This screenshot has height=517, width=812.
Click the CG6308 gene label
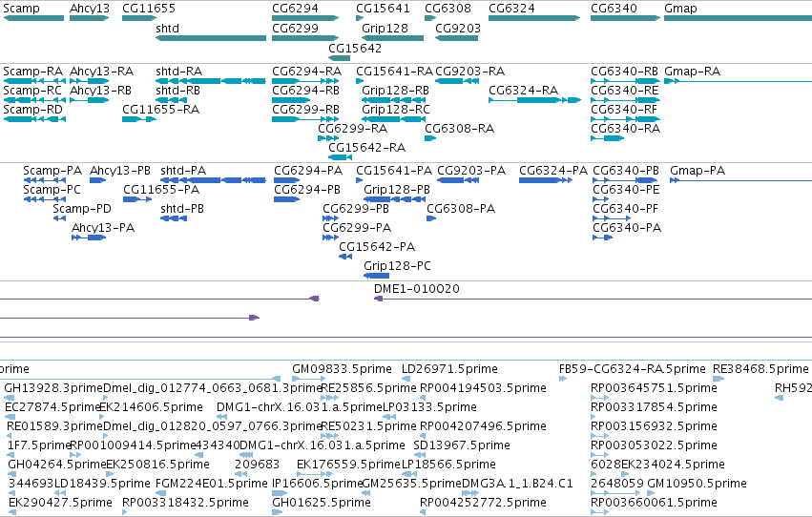coord(448,9)
